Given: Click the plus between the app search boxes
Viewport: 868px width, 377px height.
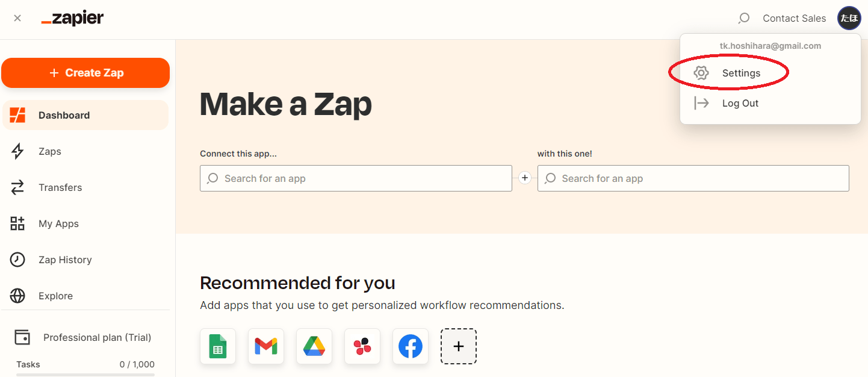Looking at the screenshot, I should click(x=525, y=178).
